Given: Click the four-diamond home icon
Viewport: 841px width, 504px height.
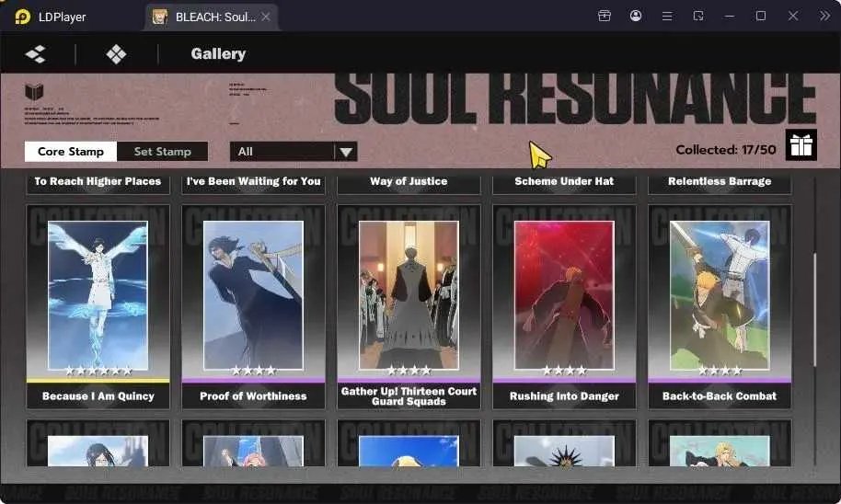Looking at the screenshot, I should pyautogui.click(x=116, y=53).
